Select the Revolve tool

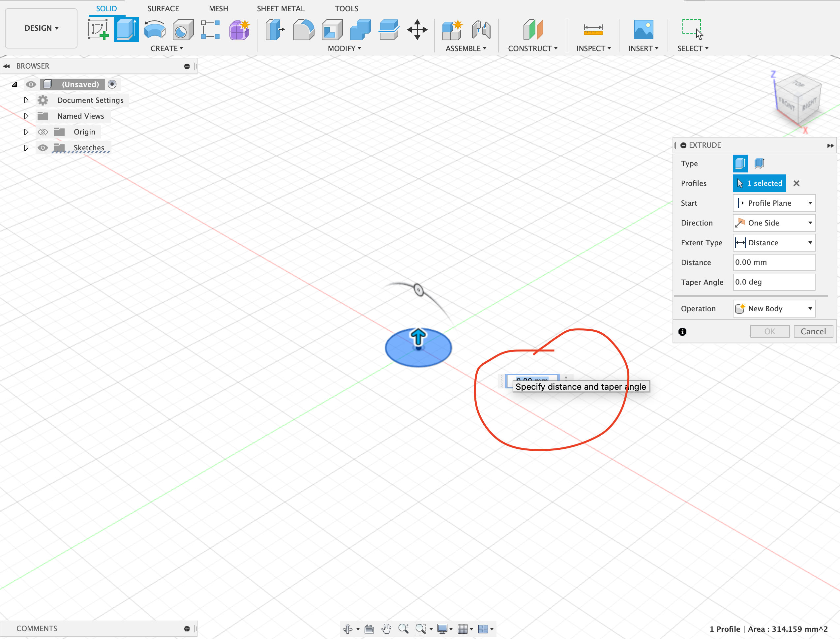coord(155,30)
